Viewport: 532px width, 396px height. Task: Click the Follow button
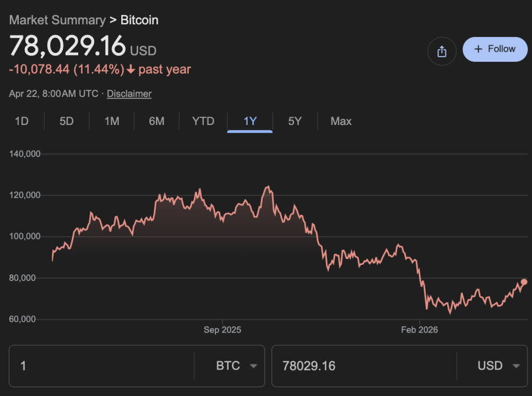[x=495, y=49]
